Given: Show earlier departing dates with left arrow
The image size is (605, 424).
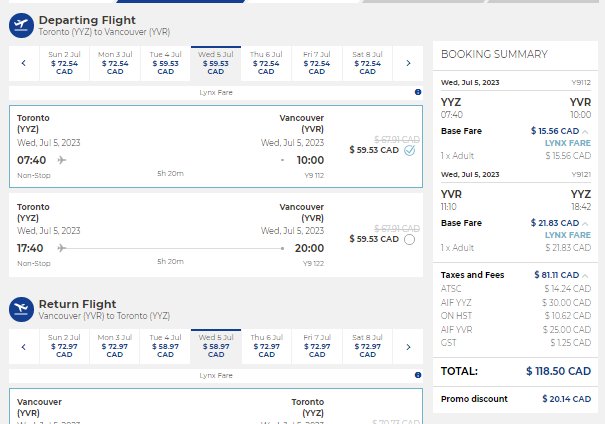Looking at the screenshot, I should tap(24, 63).
